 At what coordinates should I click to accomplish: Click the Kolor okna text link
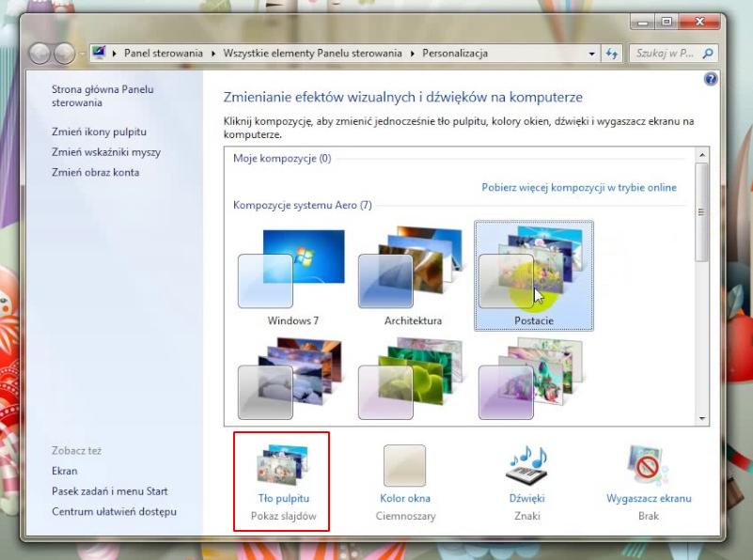[405, 498]
